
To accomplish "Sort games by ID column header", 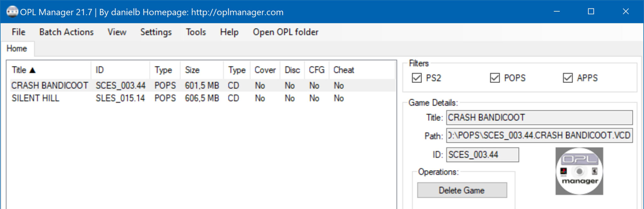I will pos(100,70).
